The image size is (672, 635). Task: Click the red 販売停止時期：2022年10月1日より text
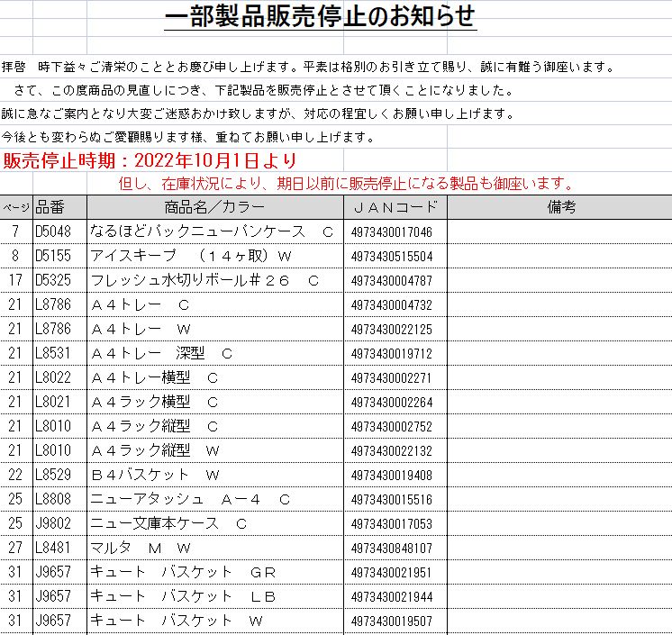tap(150, 160)
